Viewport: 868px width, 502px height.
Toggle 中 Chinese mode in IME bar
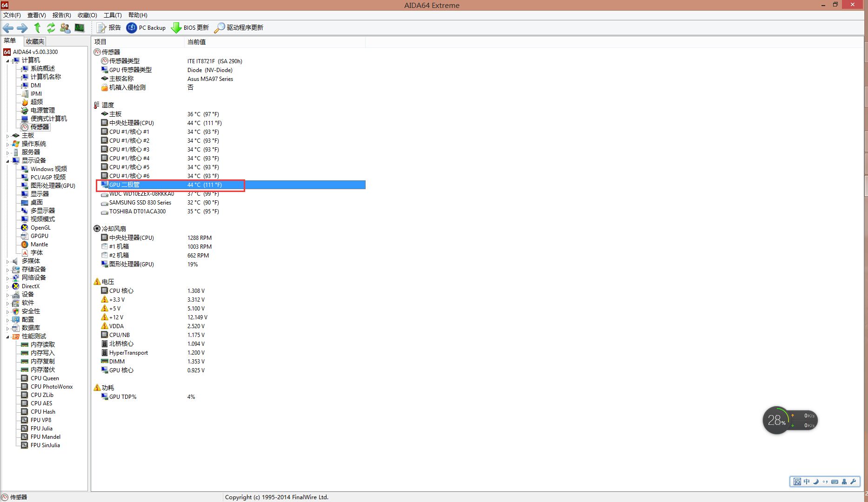coord(807,482)
